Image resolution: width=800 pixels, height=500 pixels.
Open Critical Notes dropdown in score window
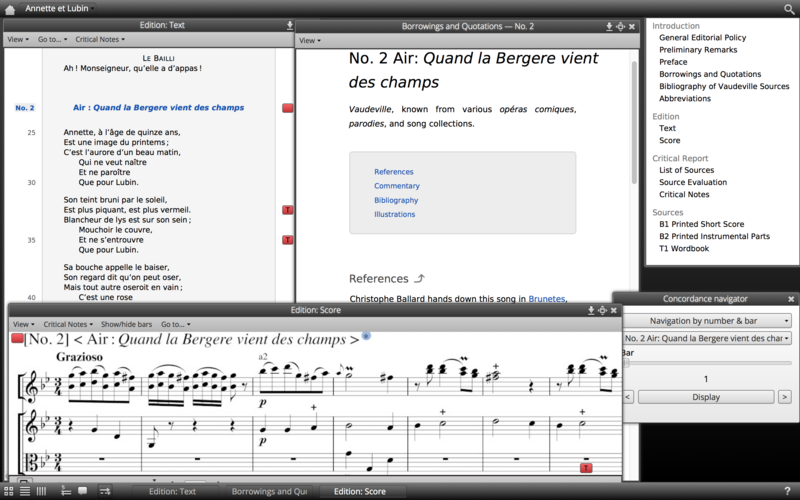[x=68, y=325]
